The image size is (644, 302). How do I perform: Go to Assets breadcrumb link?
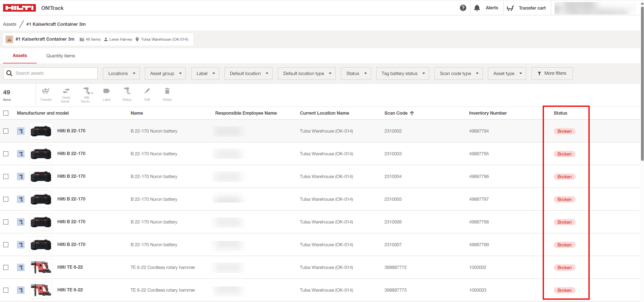tap(10, 24)
